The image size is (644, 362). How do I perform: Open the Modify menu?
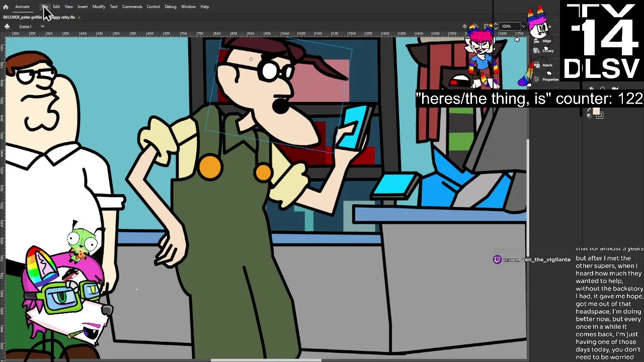click(x=99, y=7)
